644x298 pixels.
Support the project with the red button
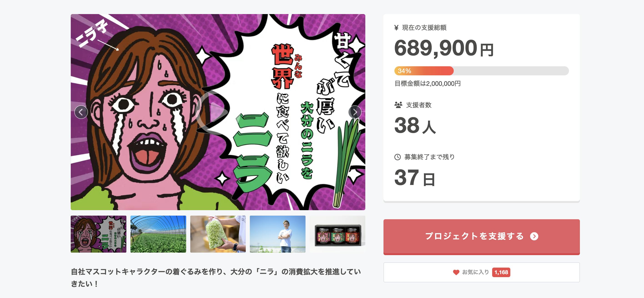[481, 237]
